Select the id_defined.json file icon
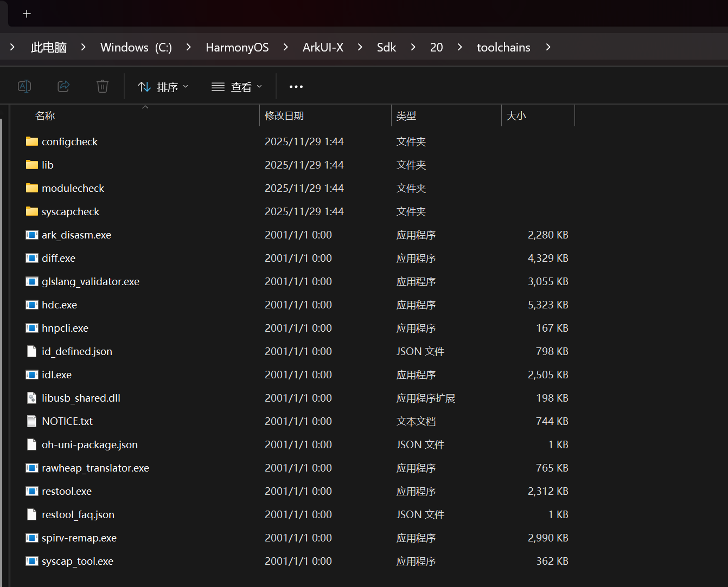The width and height of the screenshot is (728, 587). click(x=32, y=351)
